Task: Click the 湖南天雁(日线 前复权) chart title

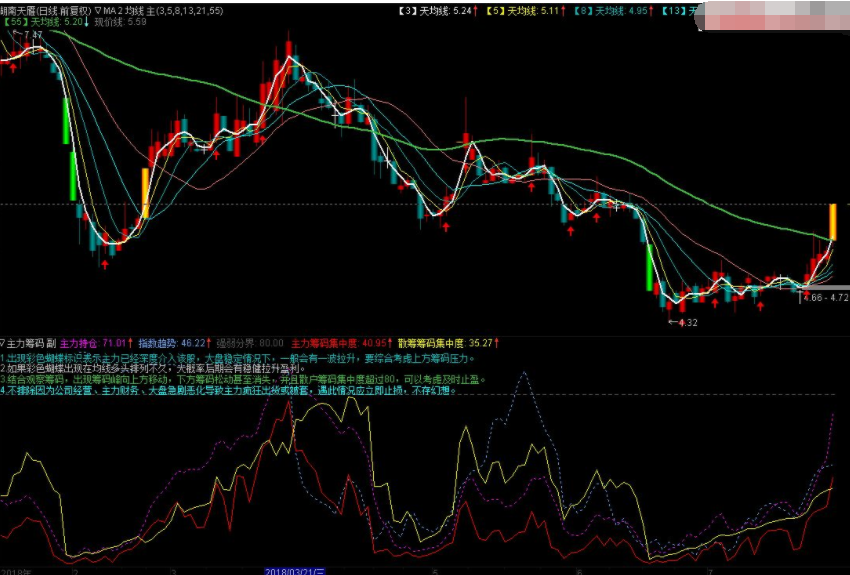Action: 46,10
